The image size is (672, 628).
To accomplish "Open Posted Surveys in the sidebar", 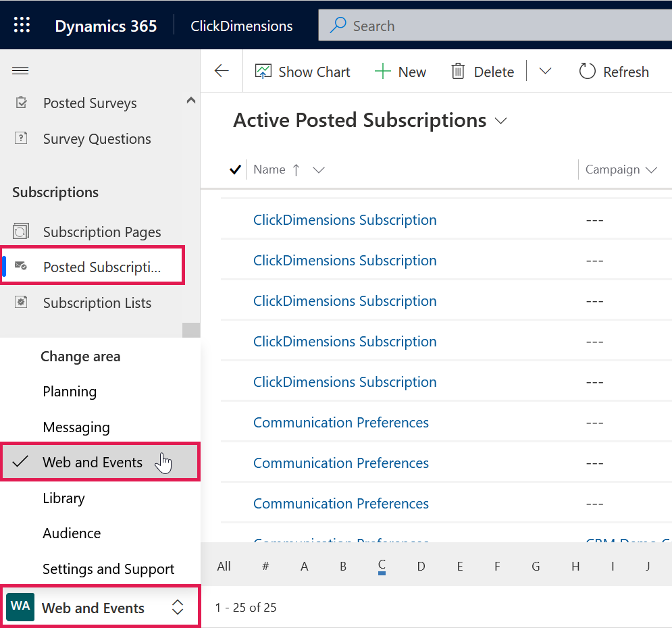I will [x=90, y=103].
